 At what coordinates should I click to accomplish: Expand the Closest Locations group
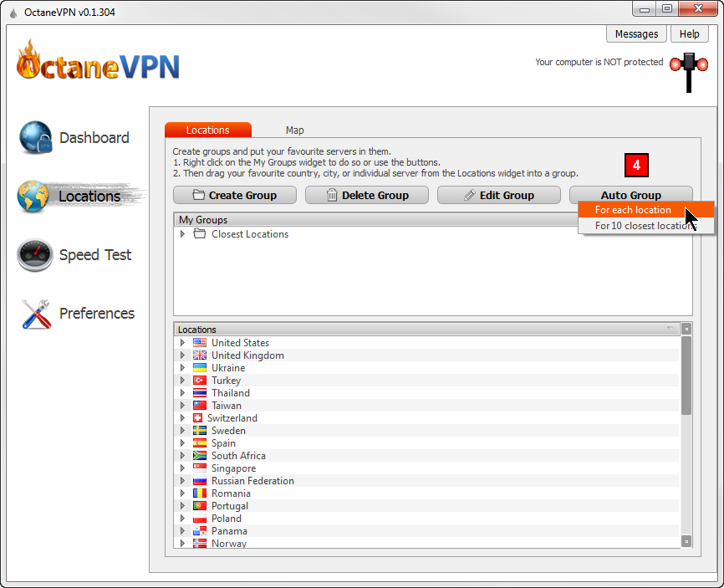click(182, 233)
